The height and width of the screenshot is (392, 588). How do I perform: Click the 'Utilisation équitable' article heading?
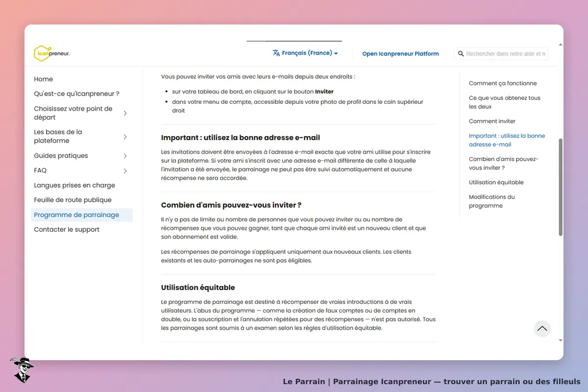pos(198,287)
